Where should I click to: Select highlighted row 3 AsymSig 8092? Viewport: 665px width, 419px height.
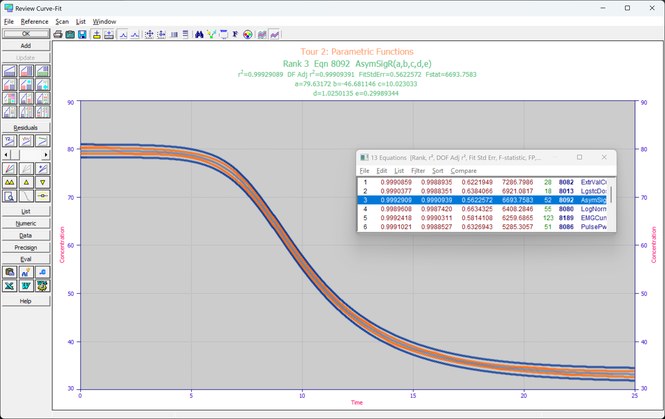point(482,200)
